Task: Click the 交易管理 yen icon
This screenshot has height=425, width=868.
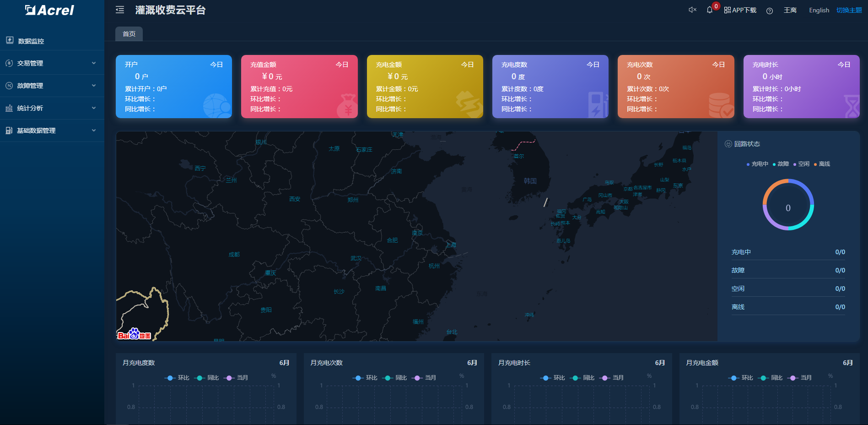Action: 9,63
